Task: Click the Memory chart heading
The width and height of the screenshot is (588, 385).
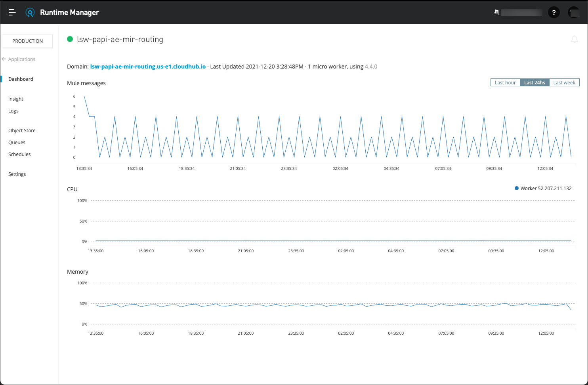Action: [x=78, y=272]
